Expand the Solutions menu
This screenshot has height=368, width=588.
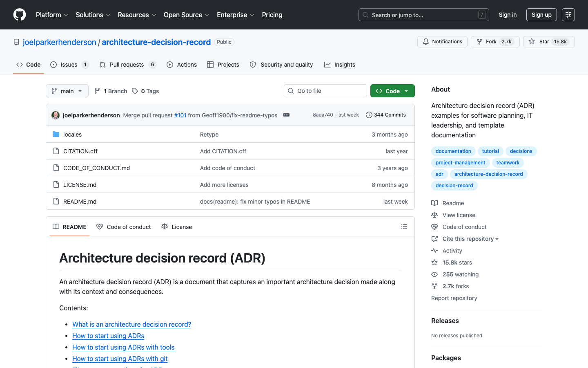click(93, 15)
